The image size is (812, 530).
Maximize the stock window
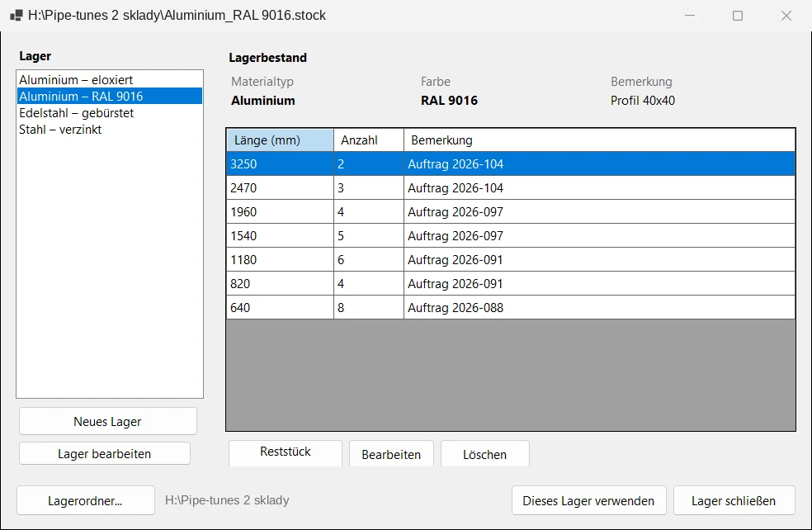738,16
